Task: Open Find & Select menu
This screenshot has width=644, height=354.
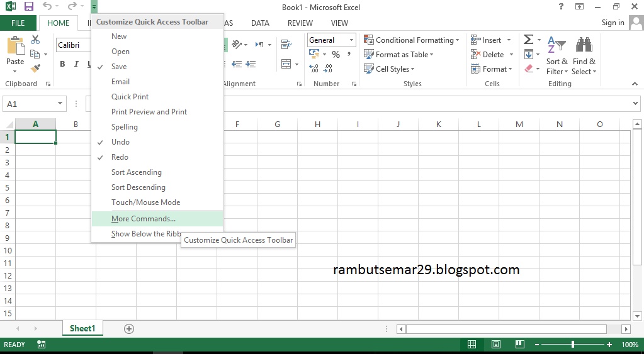Action: (584, 56)
